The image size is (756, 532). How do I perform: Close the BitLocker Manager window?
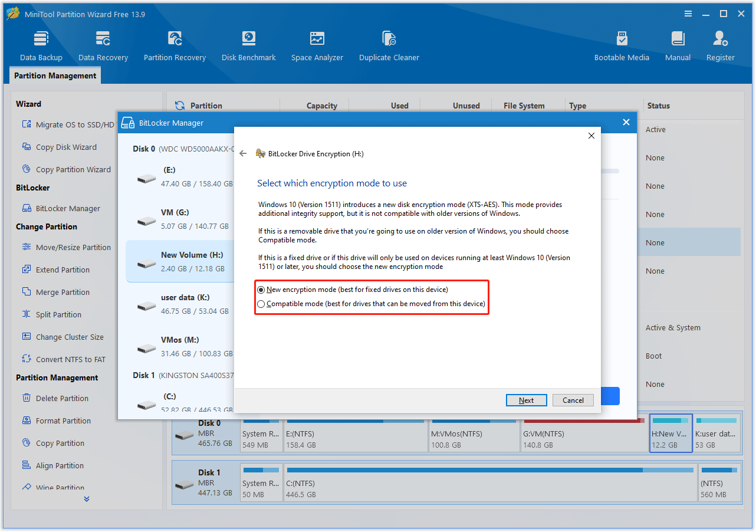tap(626, 122)
